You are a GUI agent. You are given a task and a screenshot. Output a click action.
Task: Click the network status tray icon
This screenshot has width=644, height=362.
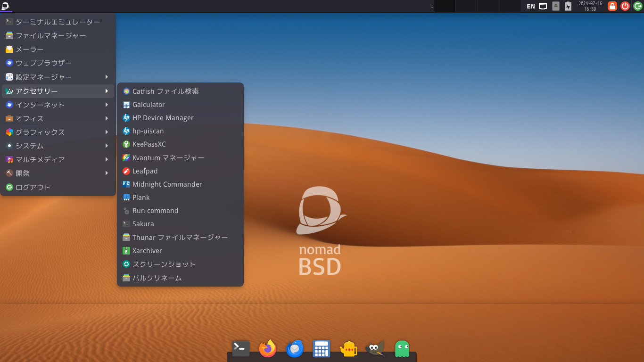(x=543, y=6)
